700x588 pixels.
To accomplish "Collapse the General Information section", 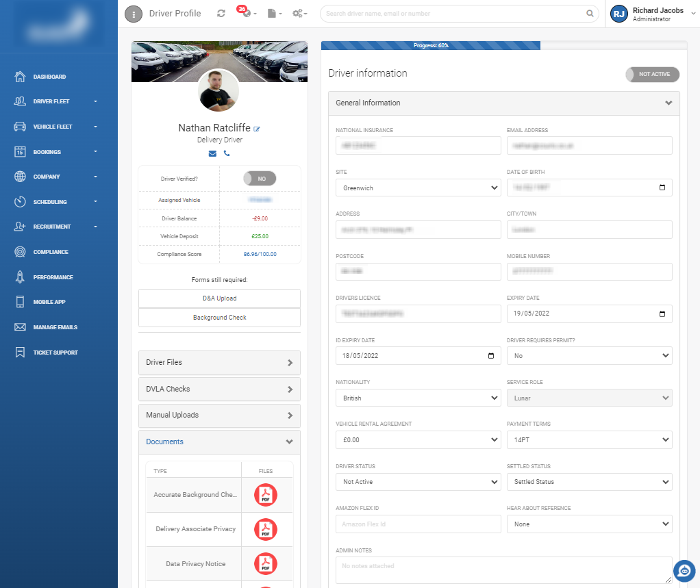I will pyautogui.click(x=669, y=103).
